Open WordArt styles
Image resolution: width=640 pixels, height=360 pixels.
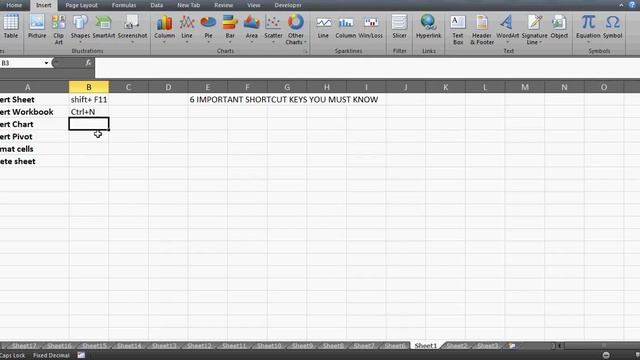click(x=507, y=29)
